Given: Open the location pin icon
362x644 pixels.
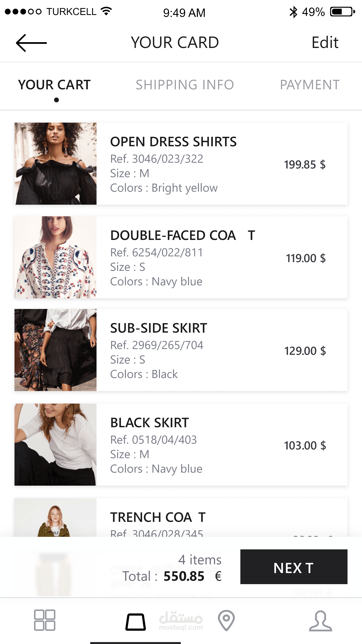Looking at the screenshot, I should tap(226, 620).
